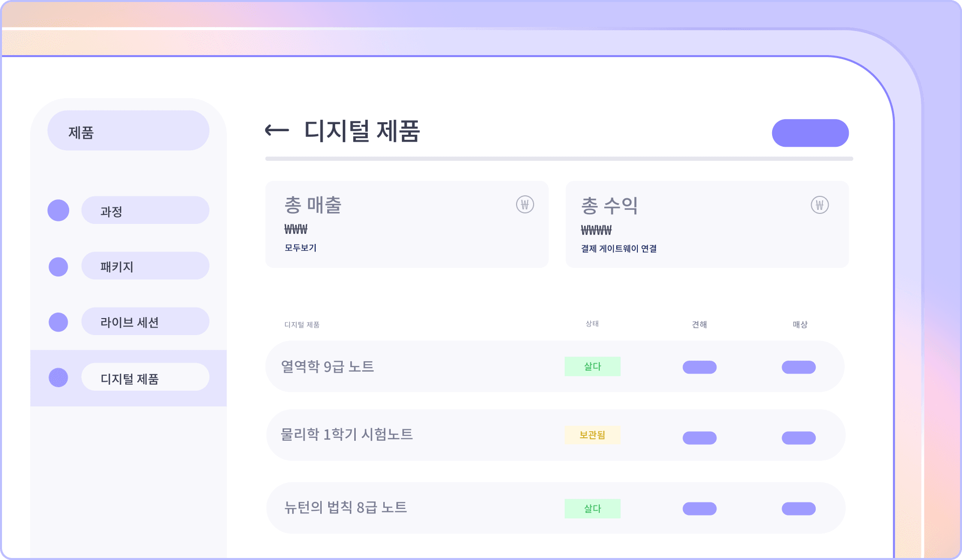Viewport: 962px width, 560px height.
Task: Click the 결제 게이트웨이 연결 link
Action: pyautogui.click(x=619, y=249)
